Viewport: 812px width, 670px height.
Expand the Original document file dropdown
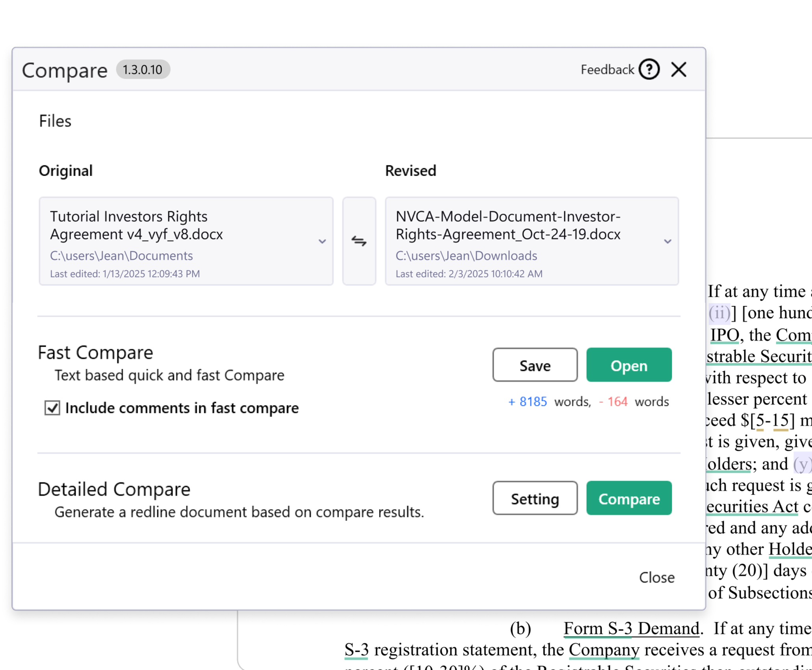(x=322, y=240)
